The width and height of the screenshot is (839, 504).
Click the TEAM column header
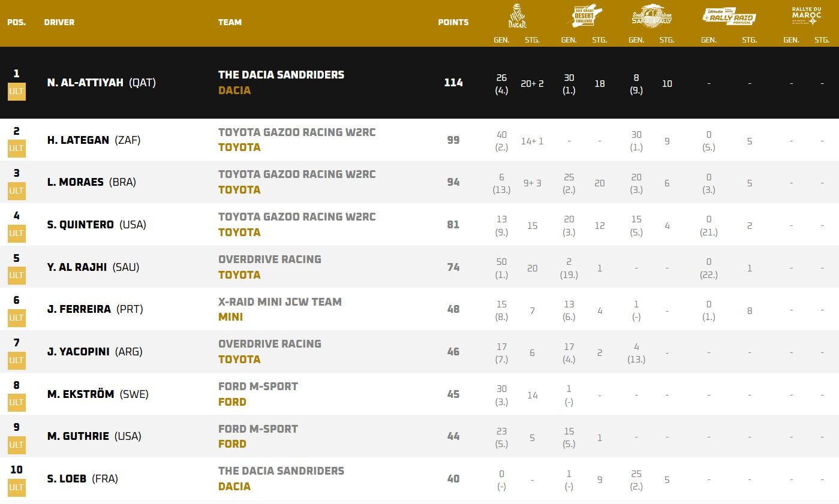(x=230, y=22)
